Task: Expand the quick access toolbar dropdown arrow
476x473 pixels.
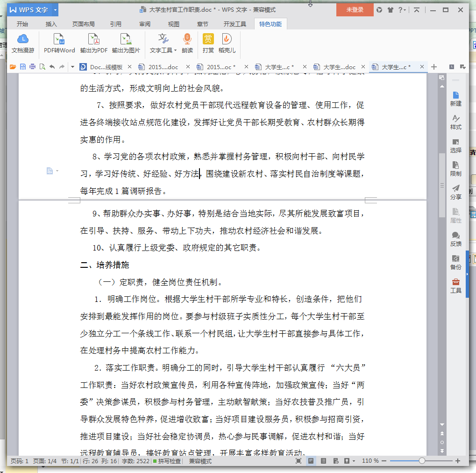Action: click(x=72, y=67)
